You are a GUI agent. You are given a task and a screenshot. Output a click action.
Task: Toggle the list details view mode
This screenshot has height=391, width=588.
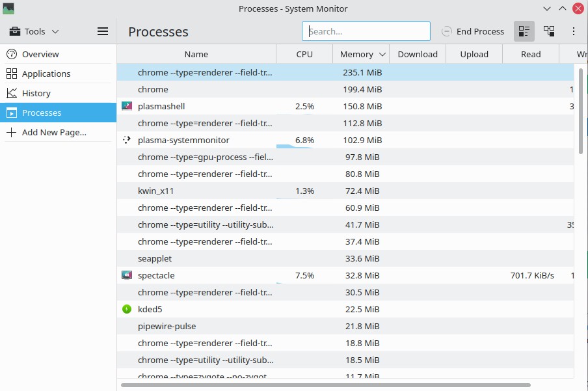point(524,31)
